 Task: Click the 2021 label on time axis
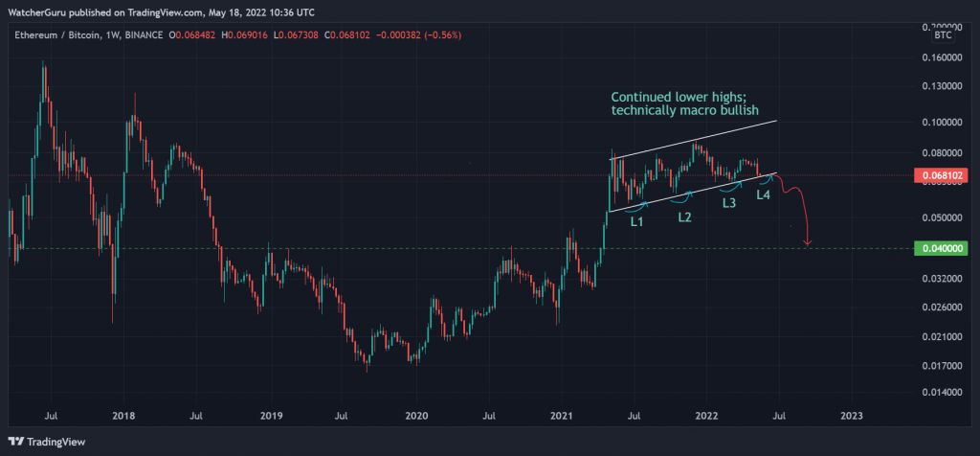(x=562, y=416)
